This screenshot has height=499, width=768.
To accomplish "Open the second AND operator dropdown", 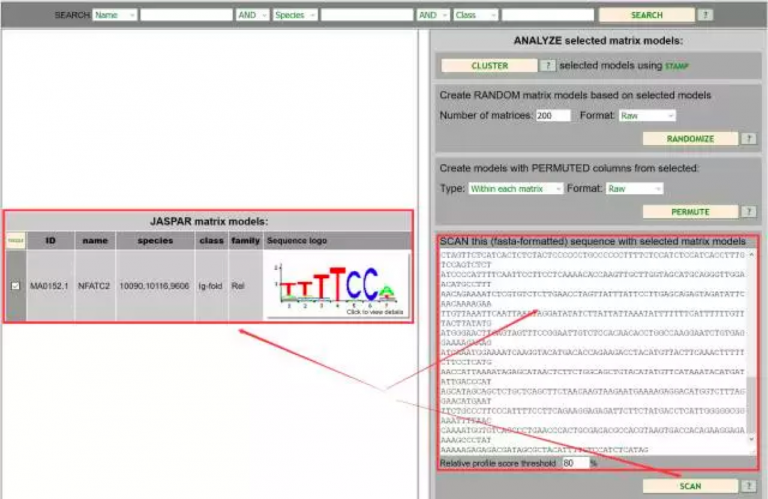I will click(433, 15).
